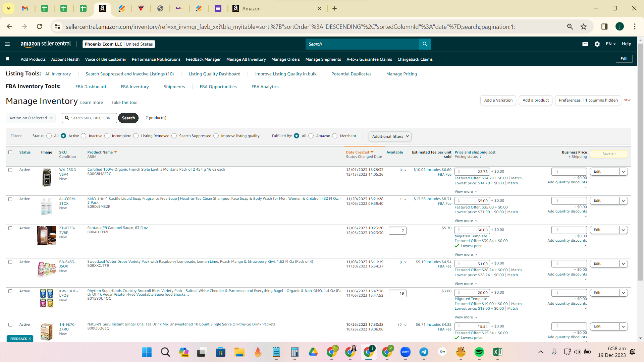
Task: Reload the page with the refresh icon
Action: (39, 26)
